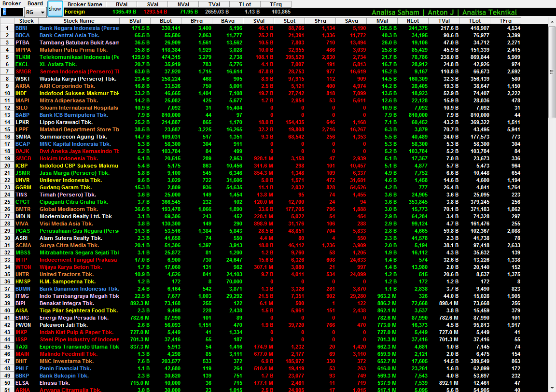
Task: Click row number 25 cell
Action: click(7, 202)
